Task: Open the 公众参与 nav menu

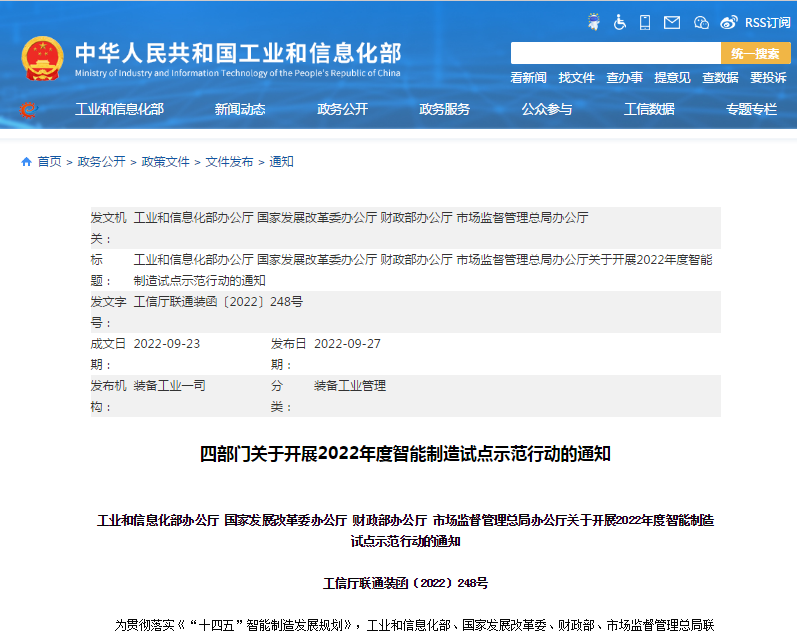Action: pyautogui.click(x=547, y=109)
